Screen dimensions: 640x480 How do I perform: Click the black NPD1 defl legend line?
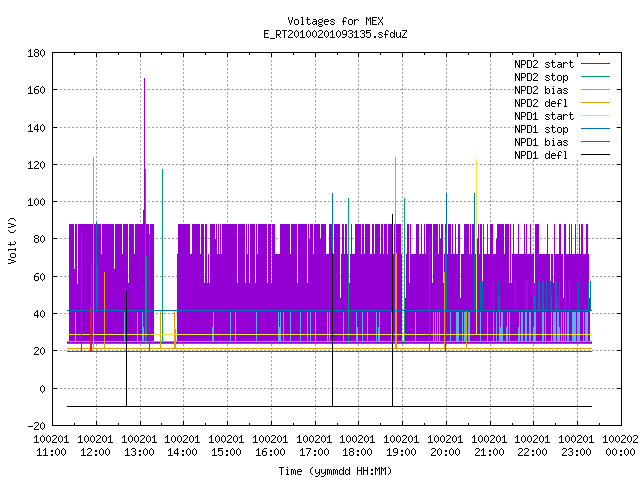[x=595, y=155]
